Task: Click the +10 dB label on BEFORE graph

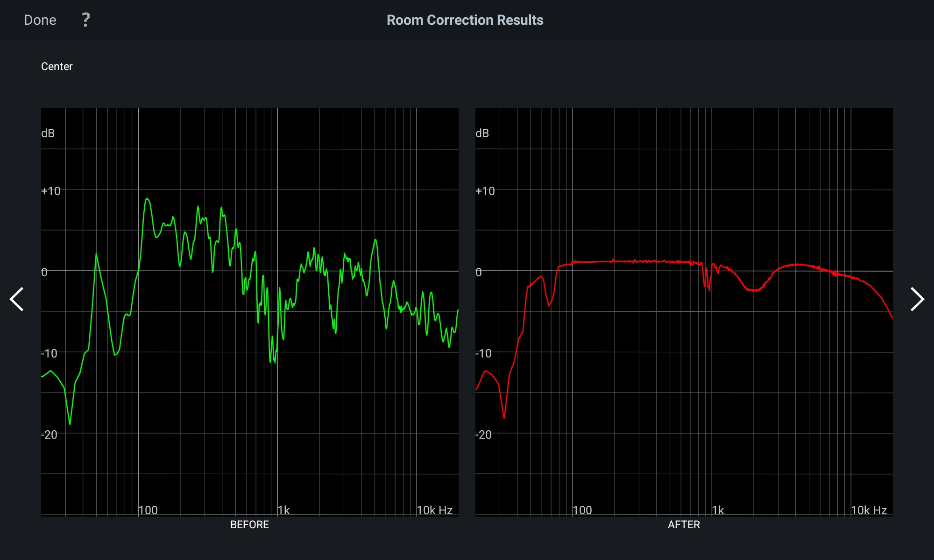Action: click(x=51, y=191)
